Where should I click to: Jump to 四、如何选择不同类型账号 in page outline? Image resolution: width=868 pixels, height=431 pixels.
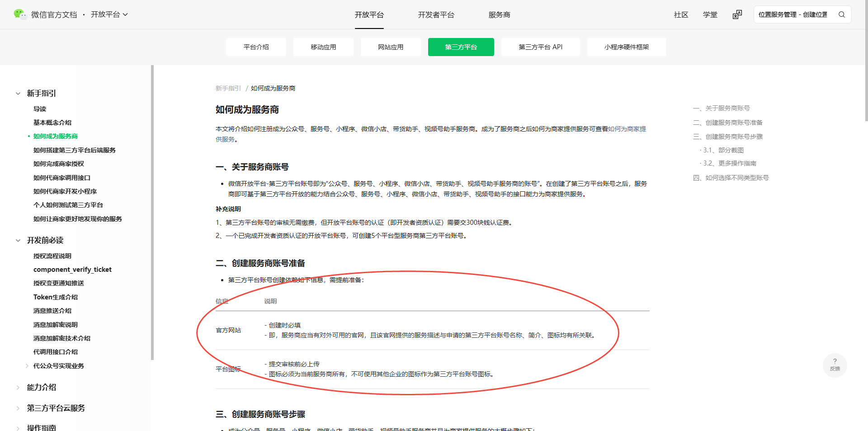[x=731, y=178]
